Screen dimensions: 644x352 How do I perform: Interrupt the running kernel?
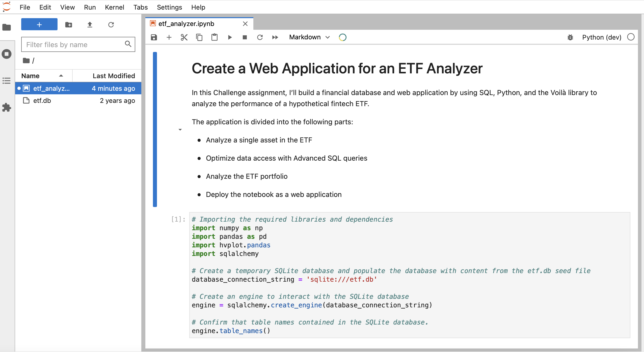click(x=244, y=37)
